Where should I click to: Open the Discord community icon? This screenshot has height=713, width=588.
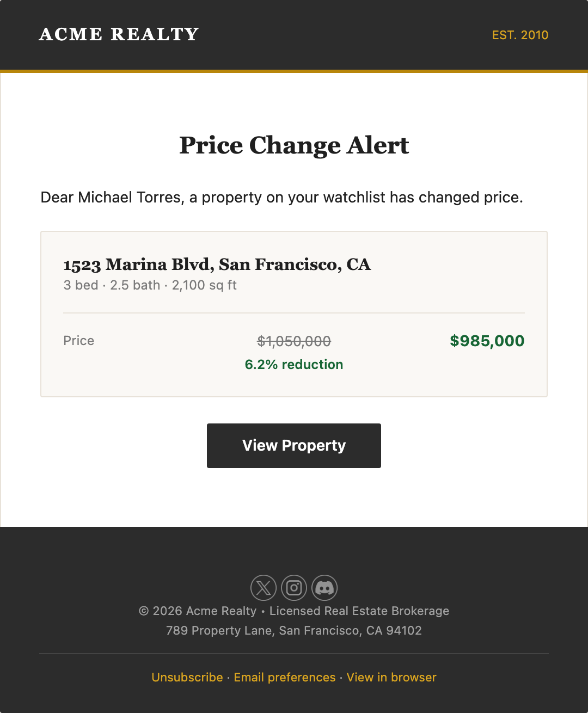[x=325, y=588]
